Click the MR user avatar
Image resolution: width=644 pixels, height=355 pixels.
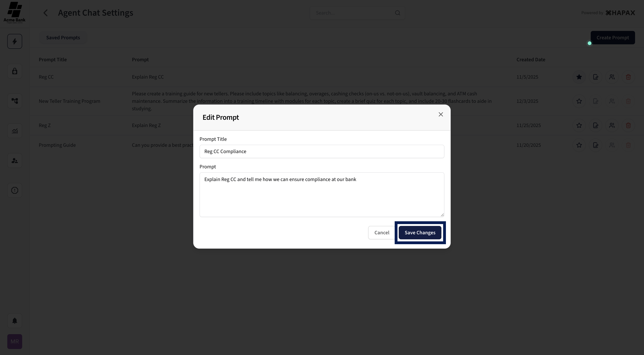[x=15, y=342]
